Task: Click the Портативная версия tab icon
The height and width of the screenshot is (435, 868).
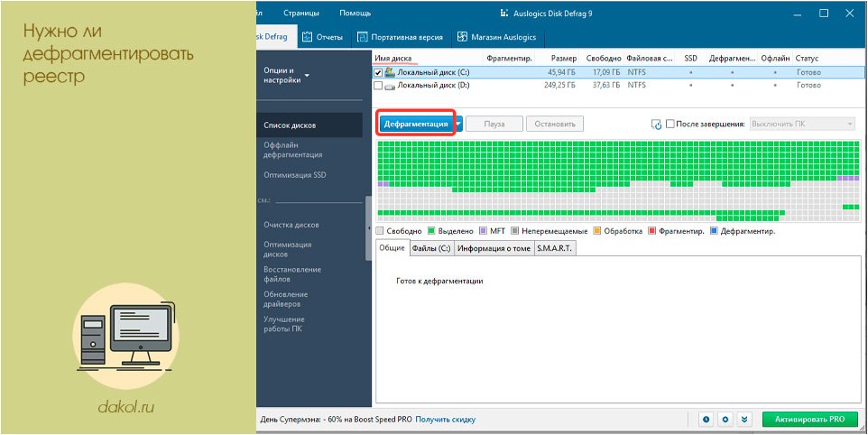Action: click(x=363, y=37)
